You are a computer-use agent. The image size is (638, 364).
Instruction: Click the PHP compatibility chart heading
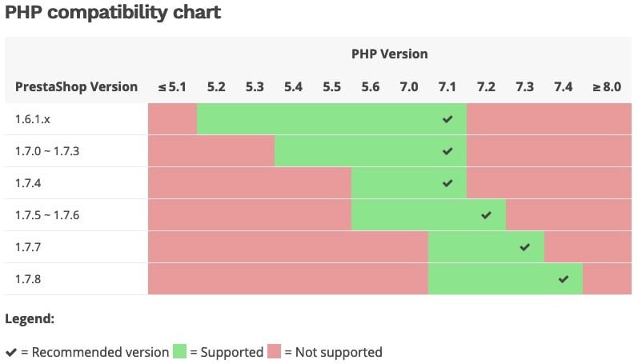tap(113, 14)
